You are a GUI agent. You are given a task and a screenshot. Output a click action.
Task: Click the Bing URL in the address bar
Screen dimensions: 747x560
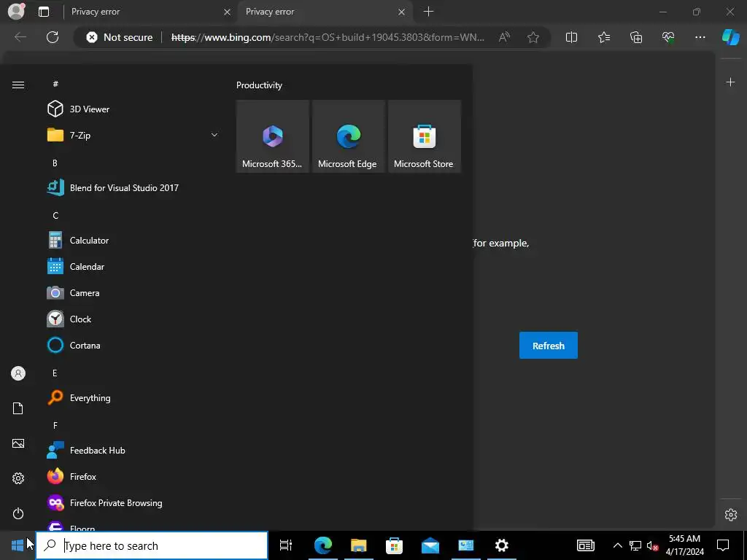[x=328, y=37]
